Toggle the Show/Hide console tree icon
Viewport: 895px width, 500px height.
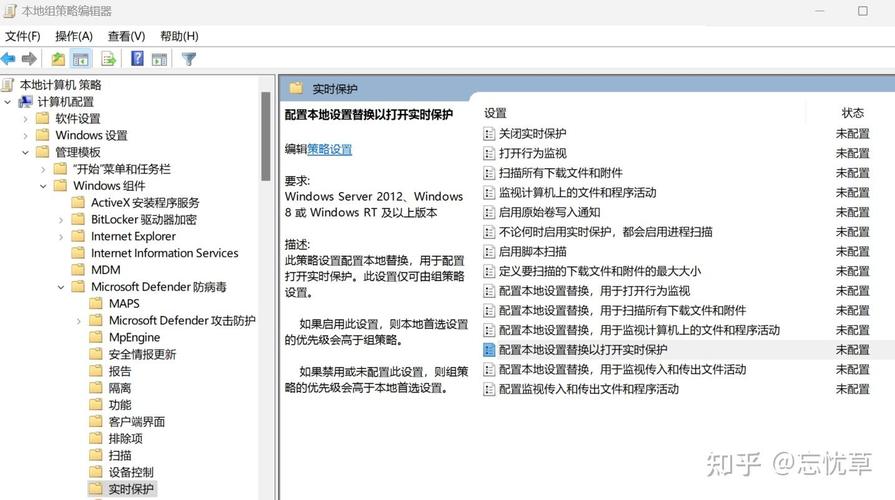coord(80,59)
